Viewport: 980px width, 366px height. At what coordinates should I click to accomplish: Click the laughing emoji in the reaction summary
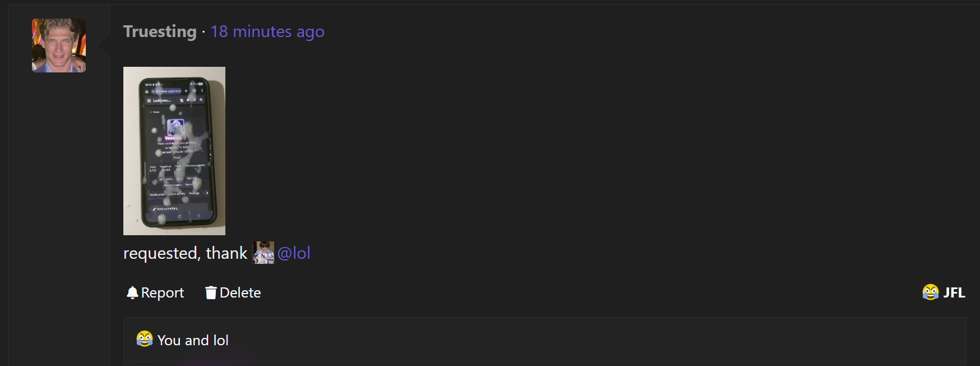point(144,339)
